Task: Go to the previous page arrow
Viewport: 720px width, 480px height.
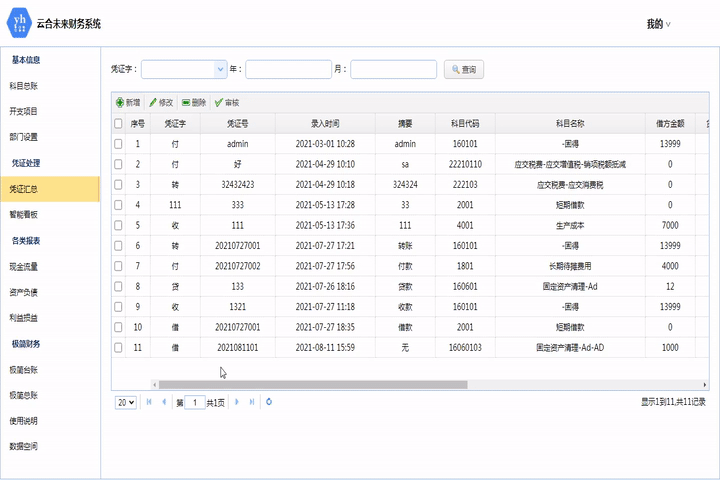Action: pyautogui.click(x=164, y=402)
